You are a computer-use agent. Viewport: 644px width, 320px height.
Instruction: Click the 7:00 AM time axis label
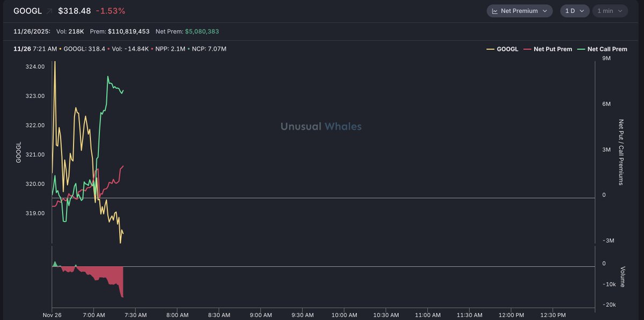click(x=94, y=315)
